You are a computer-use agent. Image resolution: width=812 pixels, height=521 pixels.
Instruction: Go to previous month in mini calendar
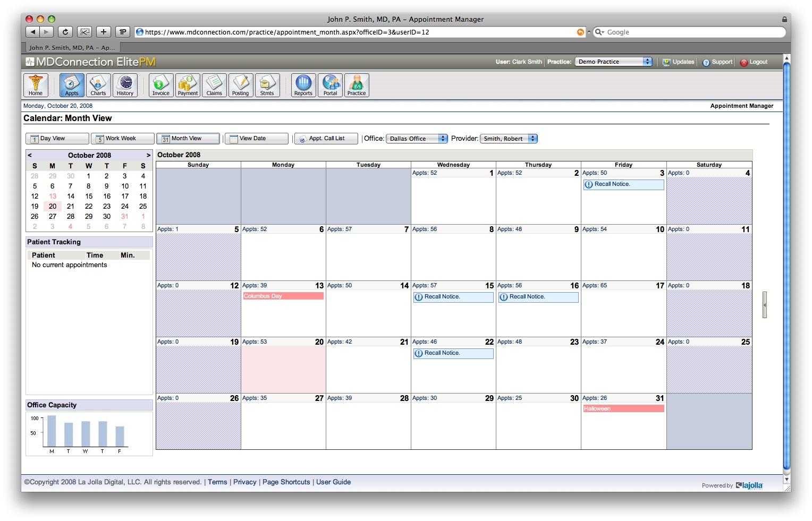tap(30, 155)
